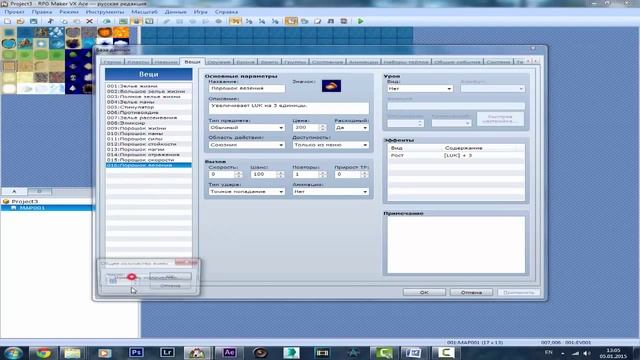This screenshot has height=360, width=640.
Task: Click the Cut toolbar icon
Action: point(51,21)
